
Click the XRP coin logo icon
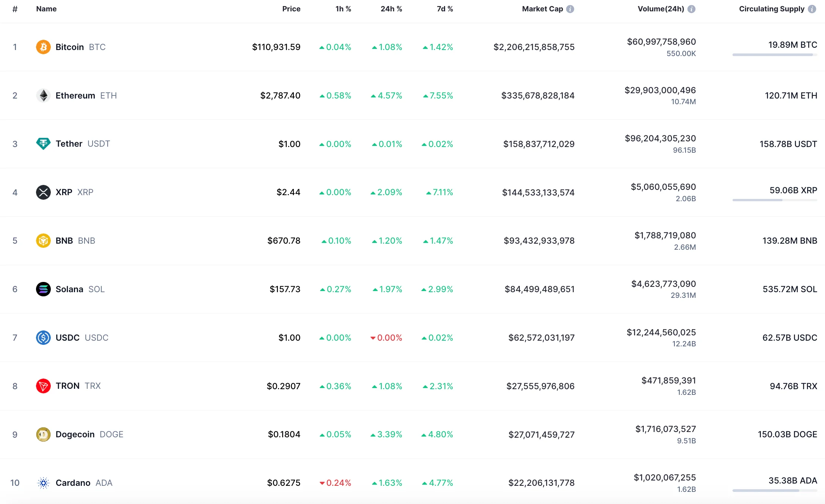tap(43, 192)
